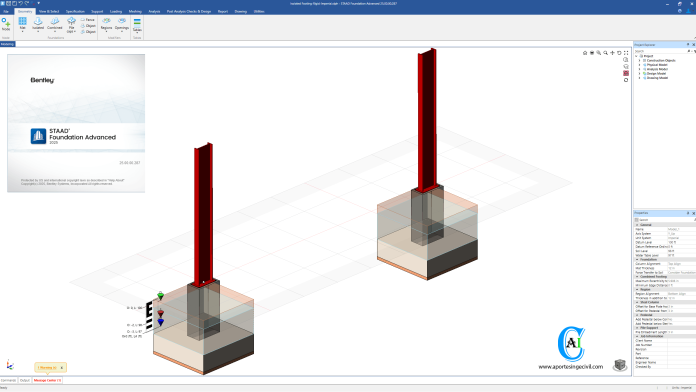Open the Meshing ribbon tab
Image resolution: width=696 pixels, height=392 pixels.
(x=135, y=12)
